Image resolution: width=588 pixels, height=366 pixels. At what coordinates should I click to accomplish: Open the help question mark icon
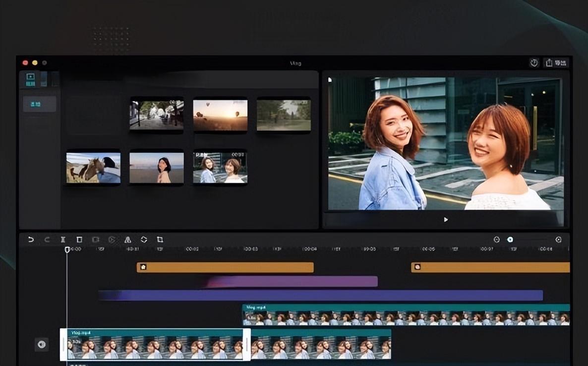tap(534, 63)
